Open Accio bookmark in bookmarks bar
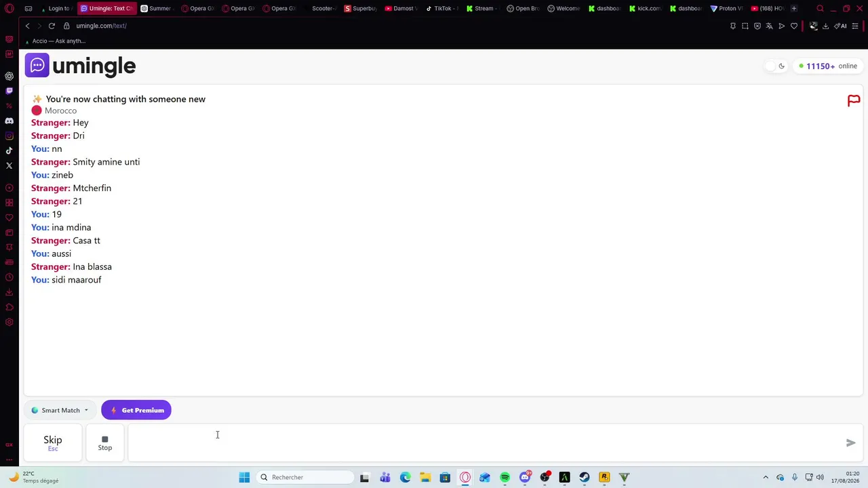 (x=55, y=41)
